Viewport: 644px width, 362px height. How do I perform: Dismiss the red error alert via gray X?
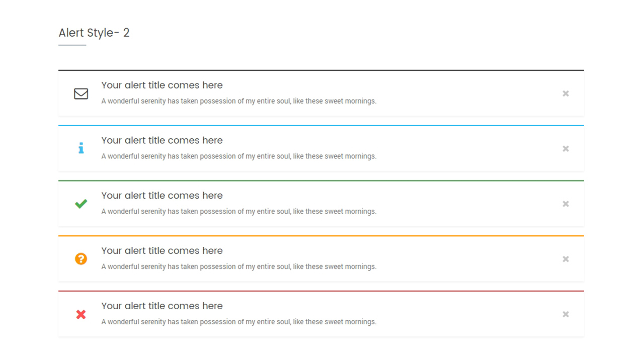click(566, 314)
